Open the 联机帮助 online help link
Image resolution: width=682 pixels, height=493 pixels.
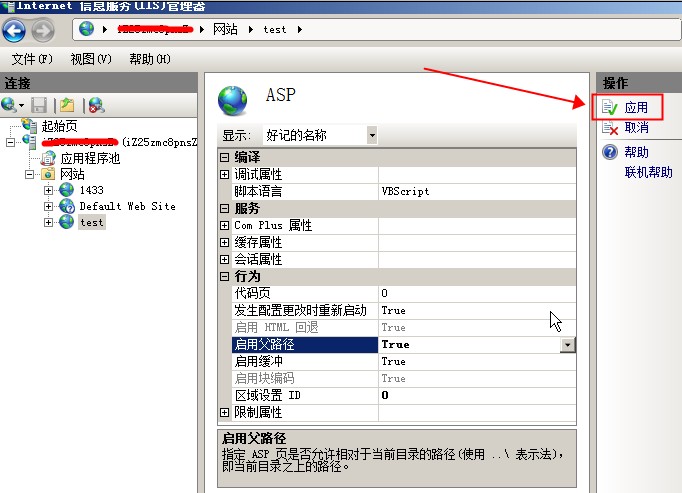point(648,173)
